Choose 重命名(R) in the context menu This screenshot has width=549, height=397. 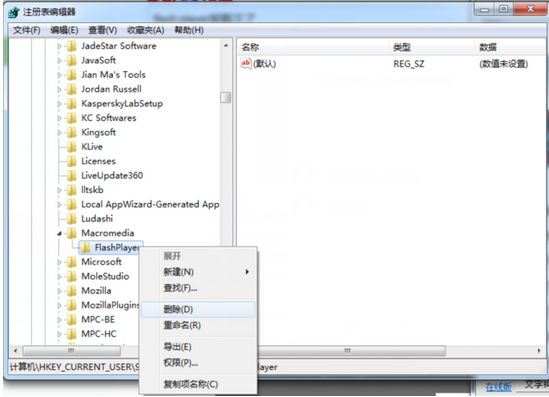[199, 325]
